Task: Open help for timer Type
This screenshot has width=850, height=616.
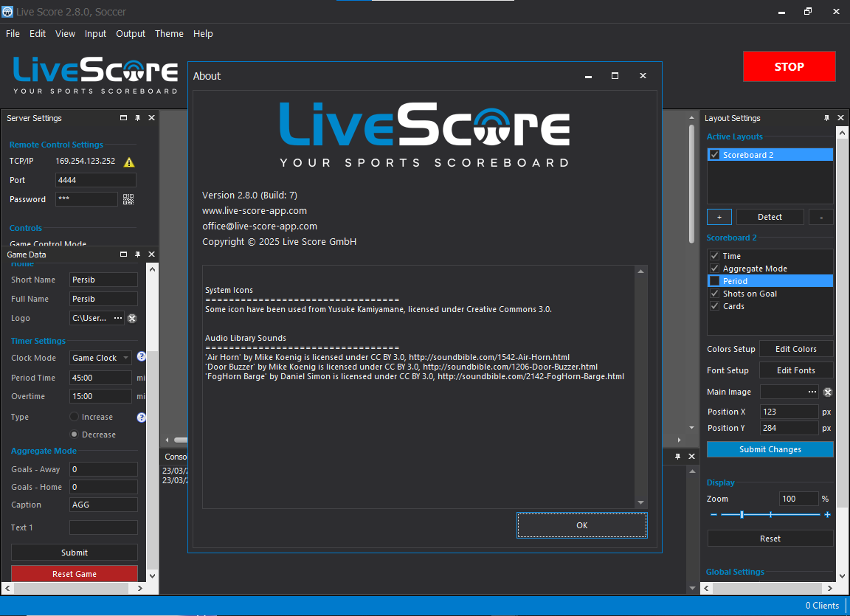Action: (142, 417)
